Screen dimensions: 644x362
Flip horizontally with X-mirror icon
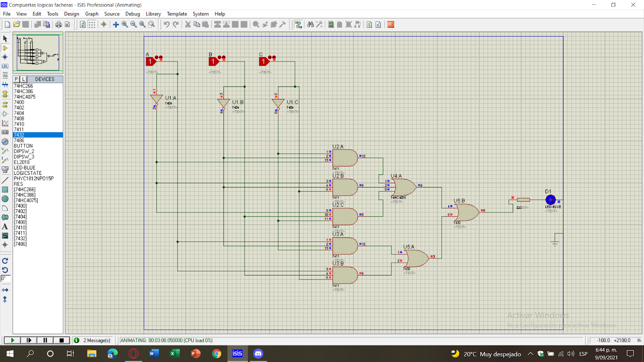5,290
